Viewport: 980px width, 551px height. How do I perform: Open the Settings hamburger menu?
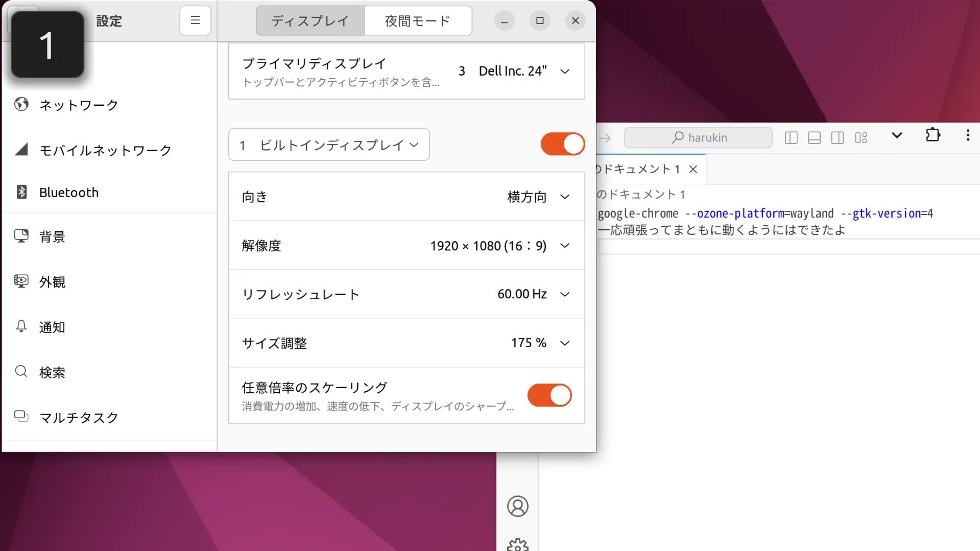(195, 20)
